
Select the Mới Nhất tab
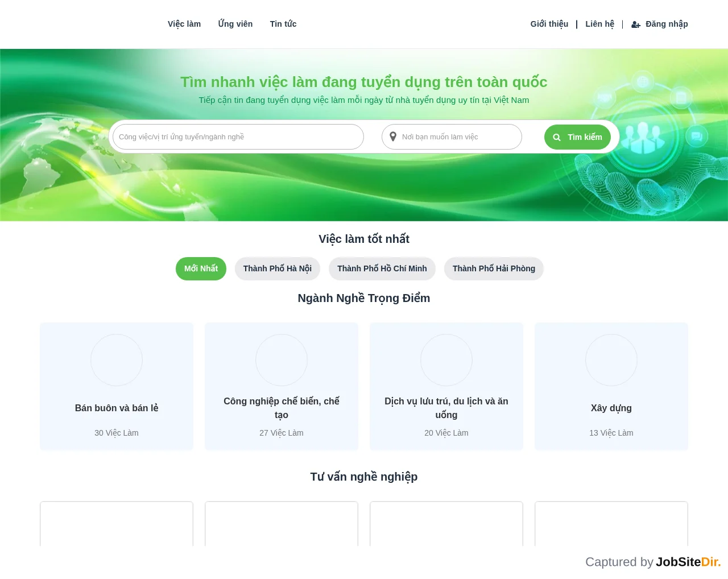point(201,268)
